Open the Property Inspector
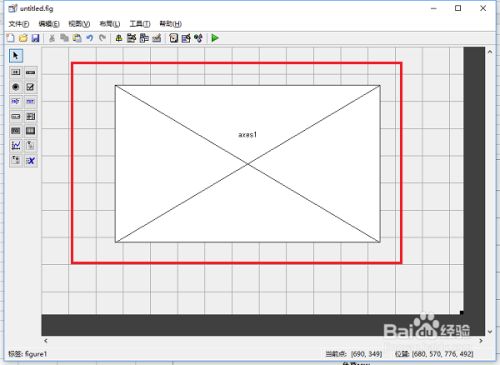The width and height of the screenshot is (500, 365). (x=186, y=38)
